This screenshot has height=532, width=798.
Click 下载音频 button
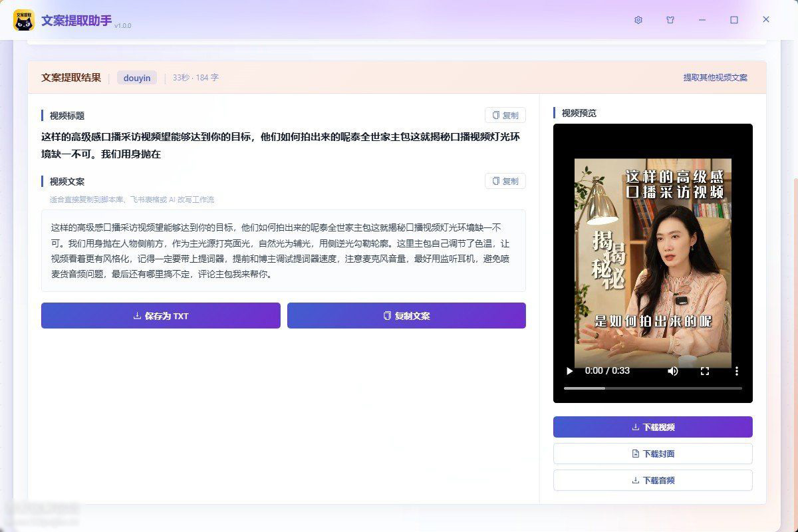[653, 480]
